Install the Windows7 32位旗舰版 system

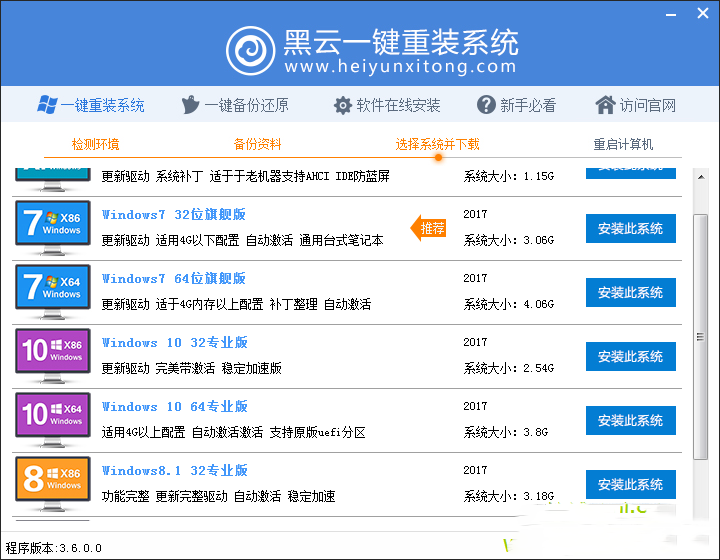point(630,229)
